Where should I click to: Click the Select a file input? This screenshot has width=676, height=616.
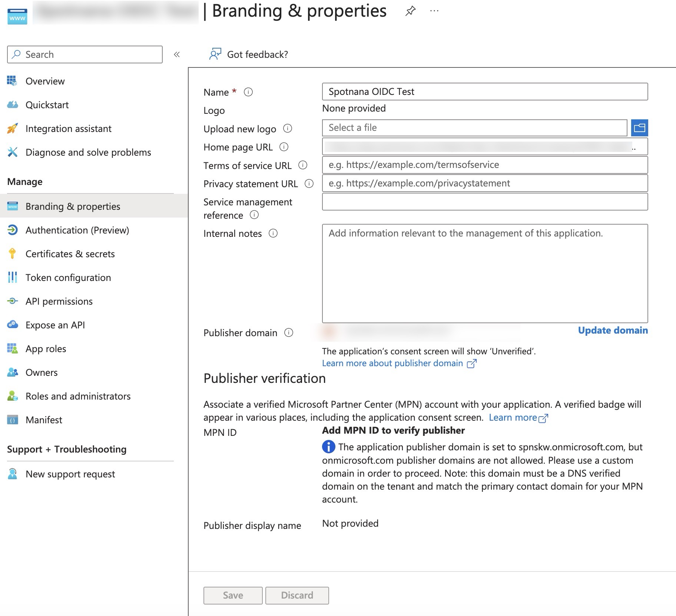[x=474, y=128]
